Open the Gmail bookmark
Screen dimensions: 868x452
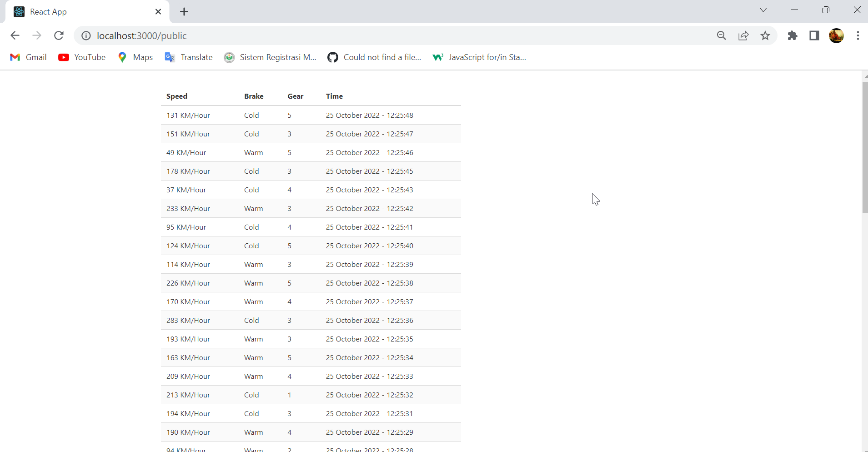[x=28, y=57]
